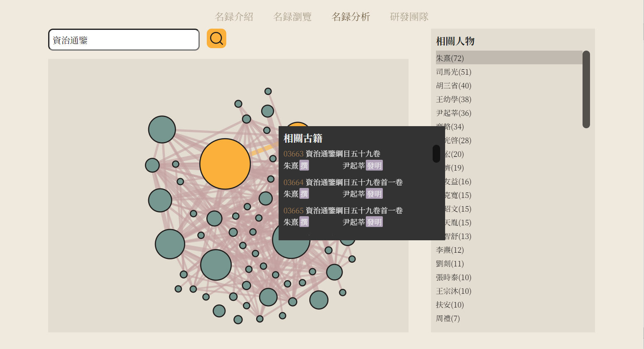Click the 相關古籍 popup scrollbar thumb
This screenshot has height=349, width=644.
click(436, 154)
